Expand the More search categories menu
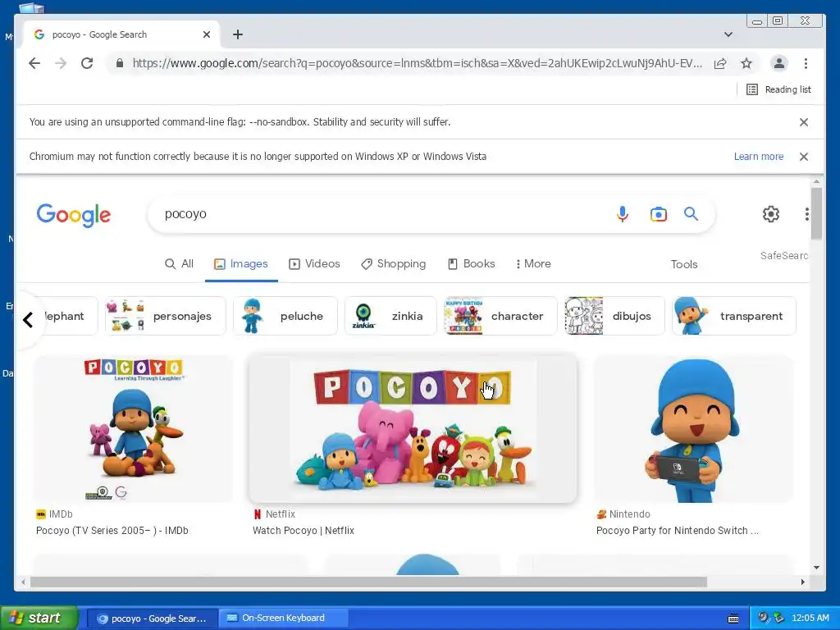 tap(533, 263)
